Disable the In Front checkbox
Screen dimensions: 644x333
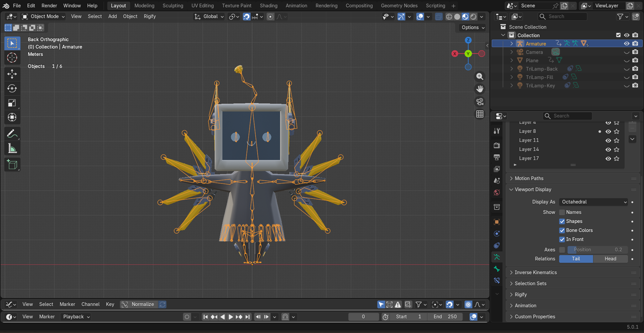(x=562, y=240)
